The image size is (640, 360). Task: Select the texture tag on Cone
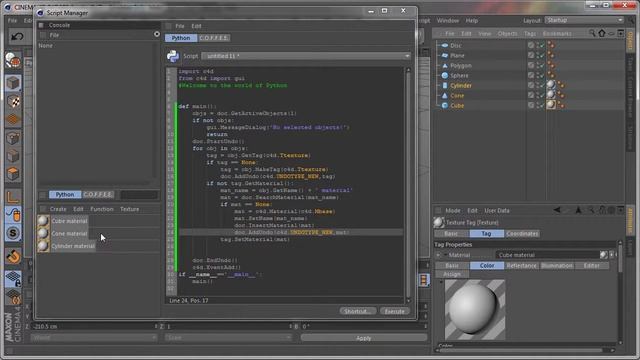click(x=551, y=95)
